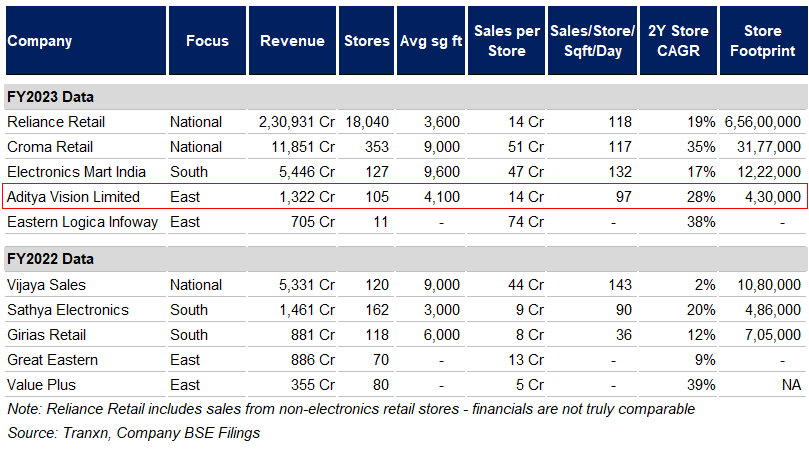Select Vijaya Sales revenue 5,331 Cr
This screenshot has width=809, height=449.
307,285
